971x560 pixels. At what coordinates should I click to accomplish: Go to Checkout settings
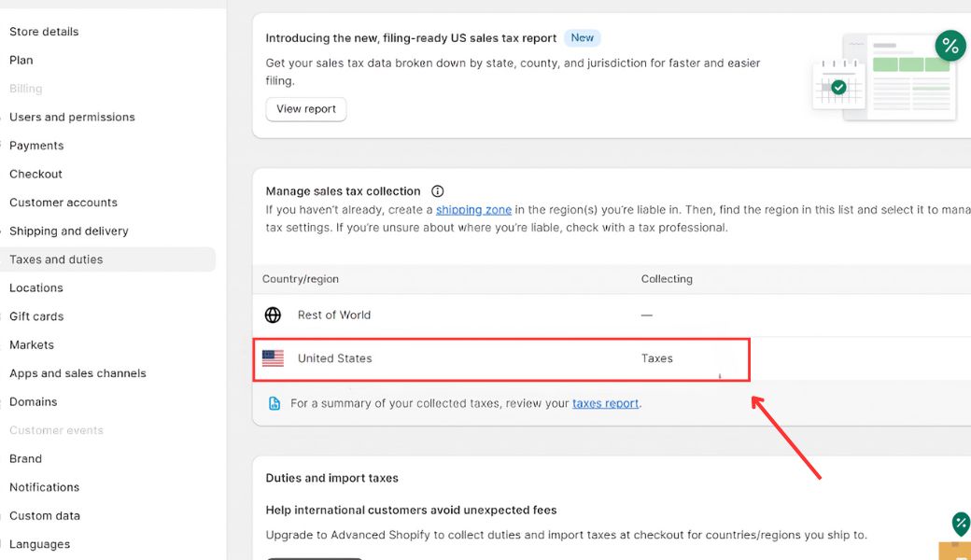tap(35, 174)
